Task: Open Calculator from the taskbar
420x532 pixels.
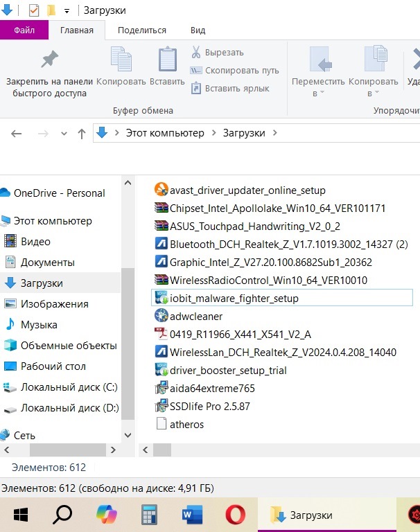Action: tap(149, 515)
